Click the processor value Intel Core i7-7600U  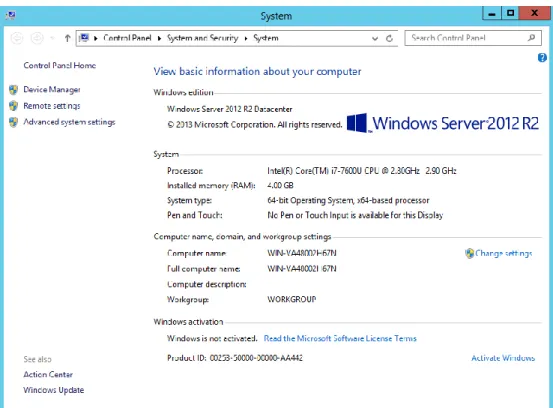pos(362,171)
